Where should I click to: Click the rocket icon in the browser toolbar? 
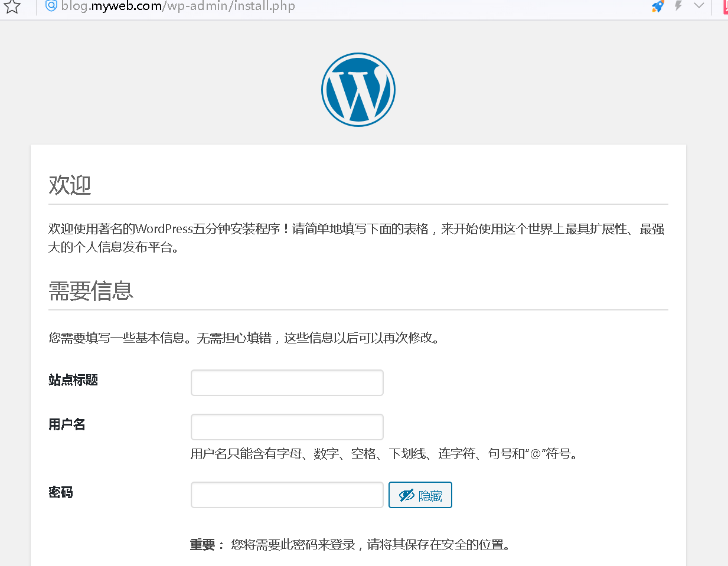click(658, 6)
